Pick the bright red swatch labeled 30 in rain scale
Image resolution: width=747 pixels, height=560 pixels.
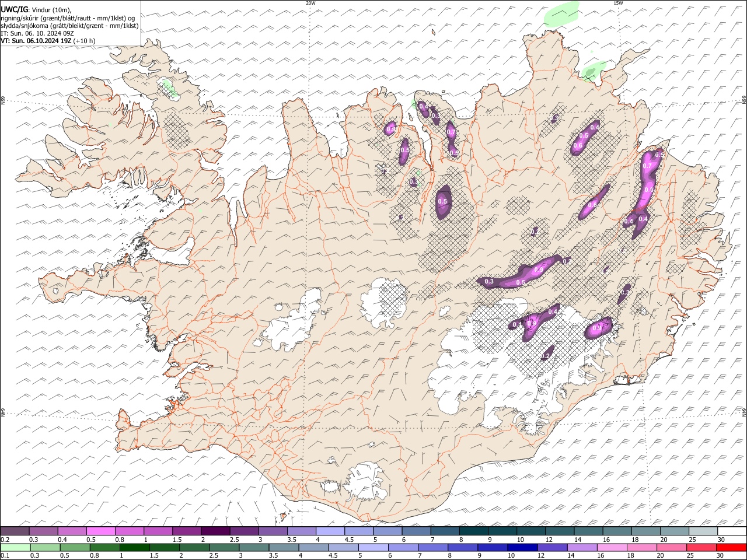[731, 547]
